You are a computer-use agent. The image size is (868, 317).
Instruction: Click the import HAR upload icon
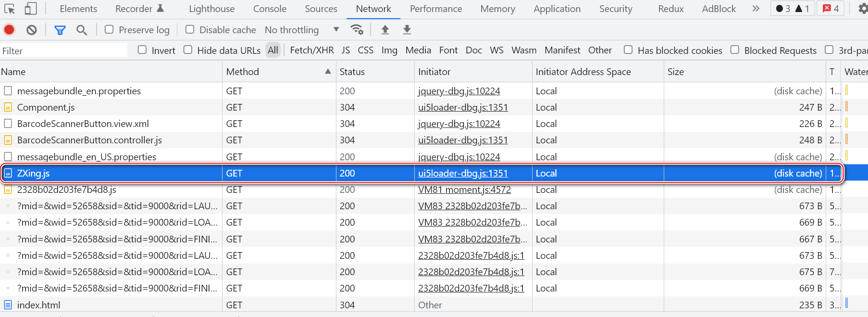(x=385, y=30)
